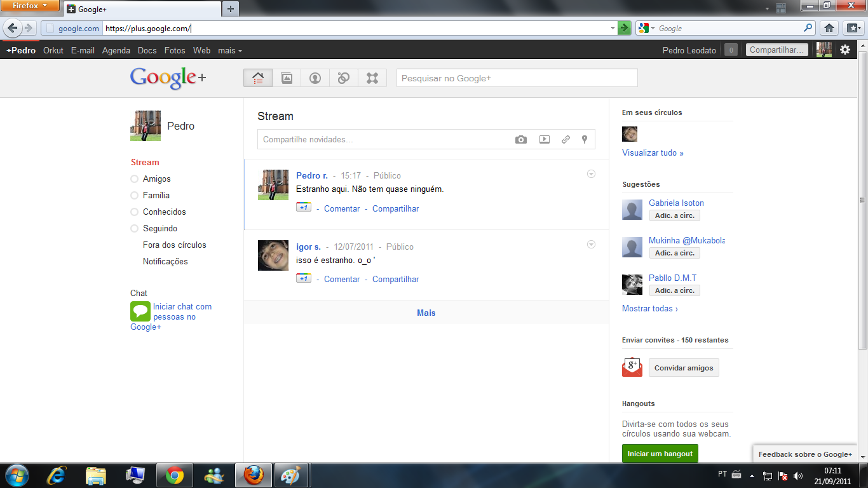Open Mostrar todas suggestions link
Screen dimensions: 868x488
point(650,309)
